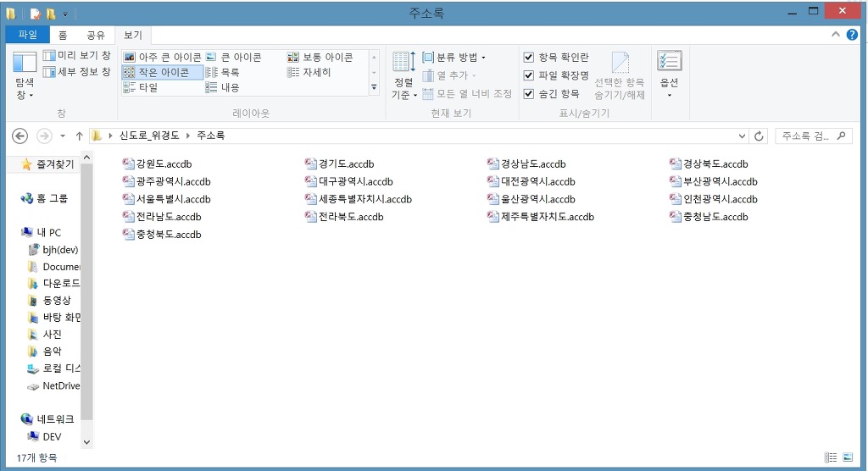The image size is (868, 471).
Task: Select 인천광역시.accdb file
Action: click(x=713, y=199)
